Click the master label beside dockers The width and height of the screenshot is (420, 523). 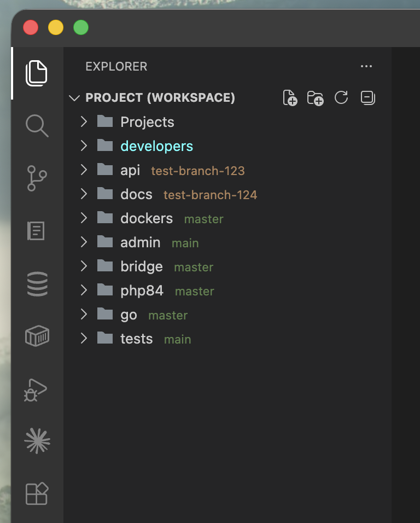click(203, 219)
